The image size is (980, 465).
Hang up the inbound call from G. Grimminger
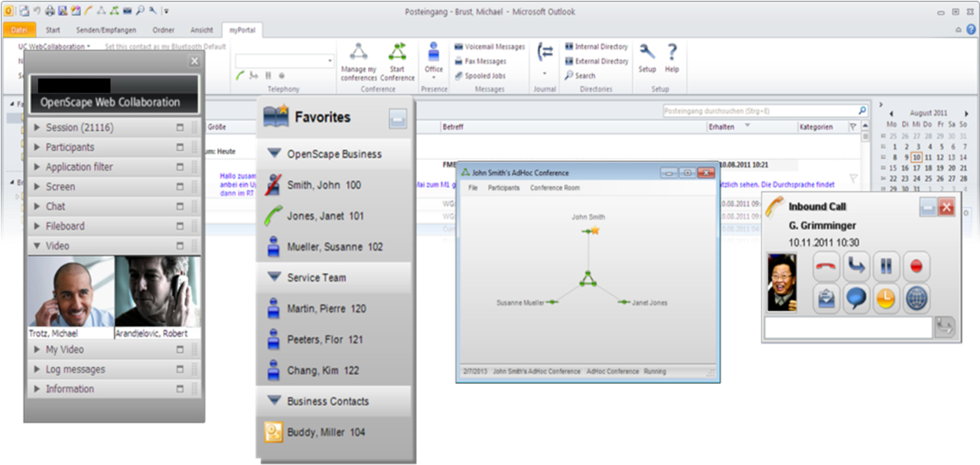tap(825, 266)
